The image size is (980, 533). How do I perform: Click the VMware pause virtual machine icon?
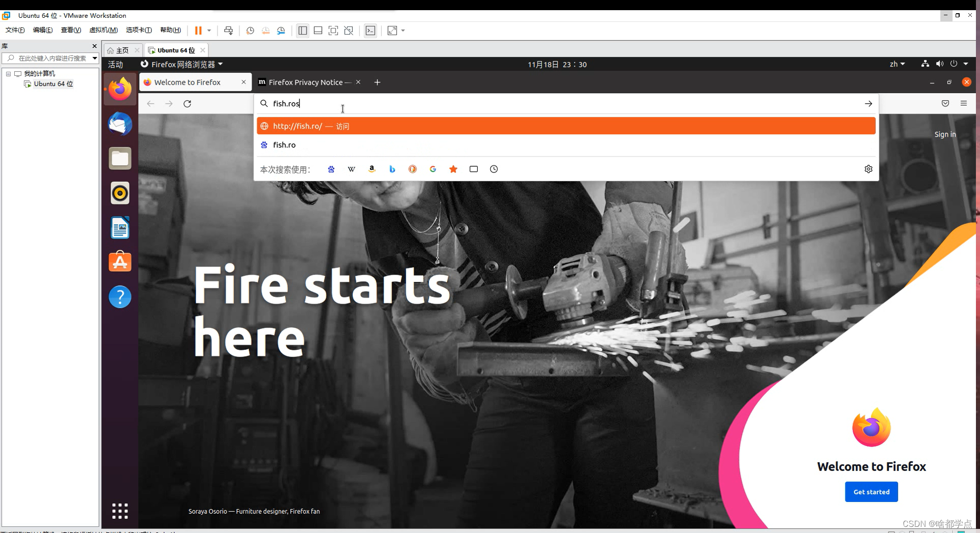click(x=198, y=31)
